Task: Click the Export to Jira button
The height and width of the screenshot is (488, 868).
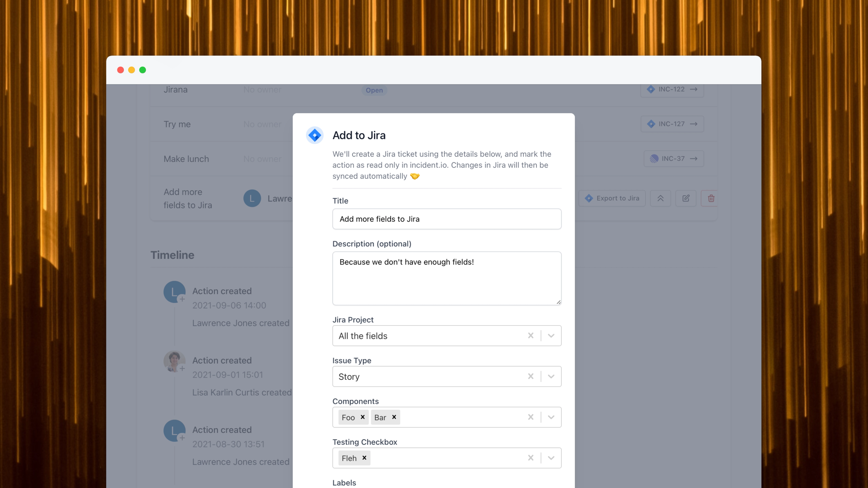Action: point(612,198)
